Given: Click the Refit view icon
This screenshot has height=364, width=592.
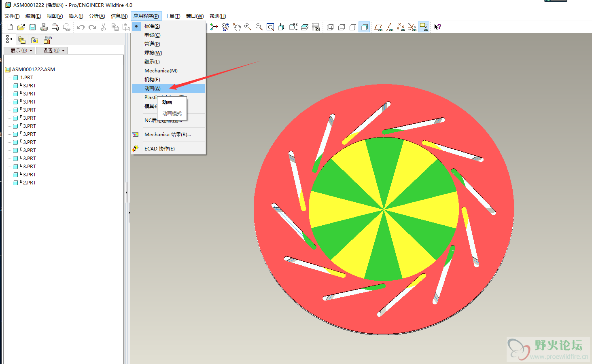Looking at the screenshot, I should [270, 27].
